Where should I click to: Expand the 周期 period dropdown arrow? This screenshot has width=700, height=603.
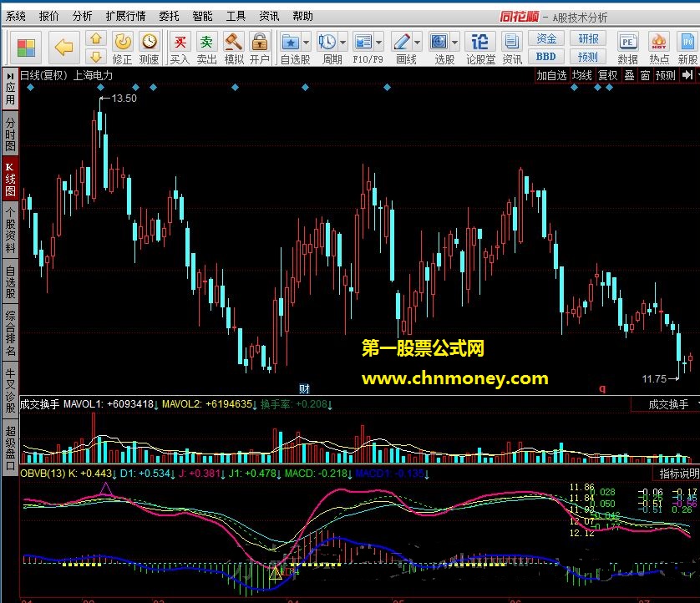click(342, 43)
